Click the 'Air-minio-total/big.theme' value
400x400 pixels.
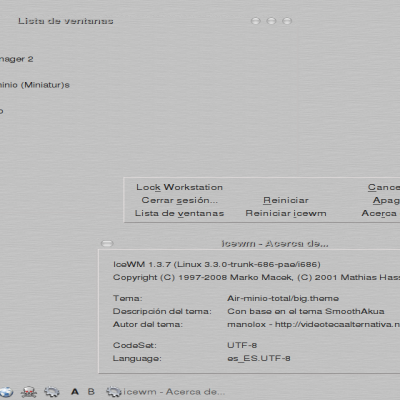pos(283,298)
